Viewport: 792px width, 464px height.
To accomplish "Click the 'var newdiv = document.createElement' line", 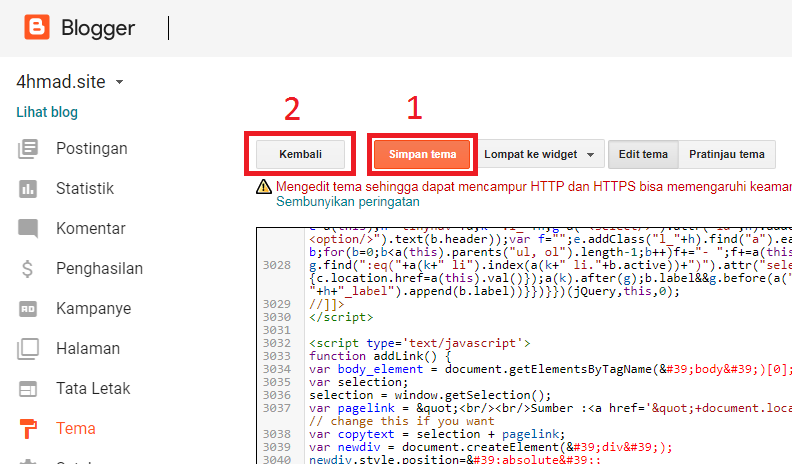I will 490,447.
